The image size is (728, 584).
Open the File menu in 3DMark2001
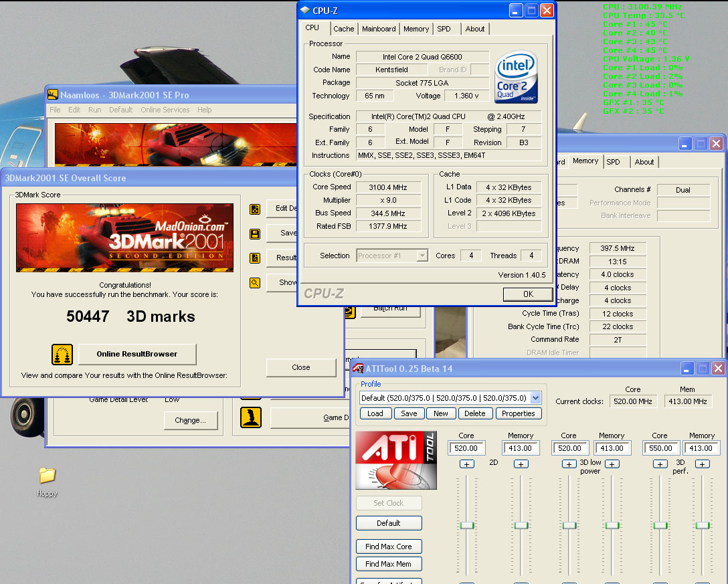[56, 110]
